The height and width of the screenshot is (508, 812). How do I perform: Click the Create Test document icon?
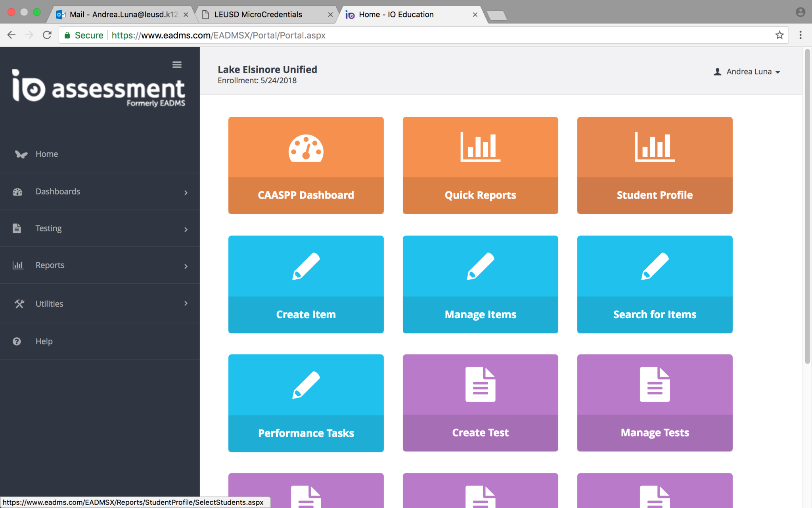tap(480, 384)
